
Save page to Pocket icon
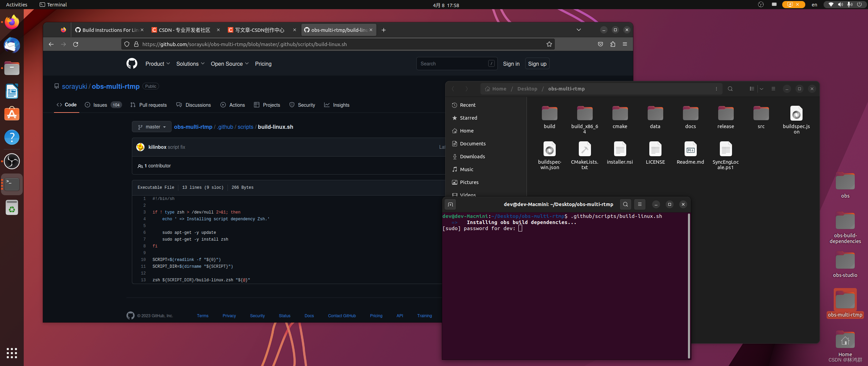click(x=600, y=44)
